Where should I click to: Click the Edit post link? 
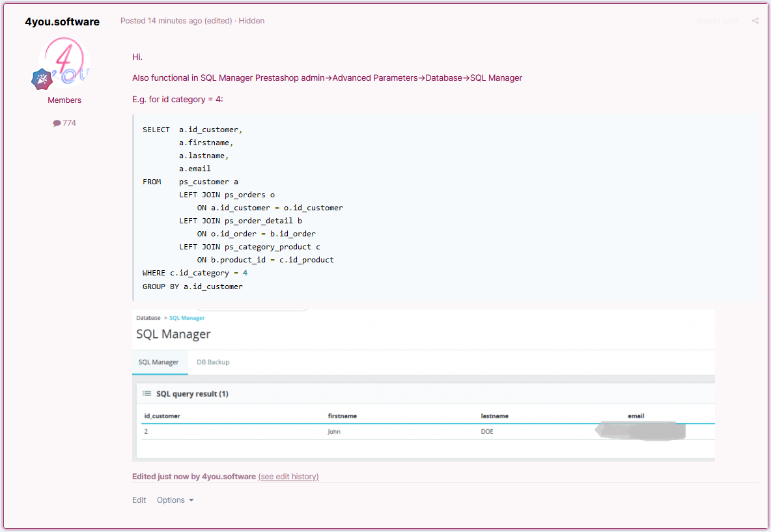[139, 500]
